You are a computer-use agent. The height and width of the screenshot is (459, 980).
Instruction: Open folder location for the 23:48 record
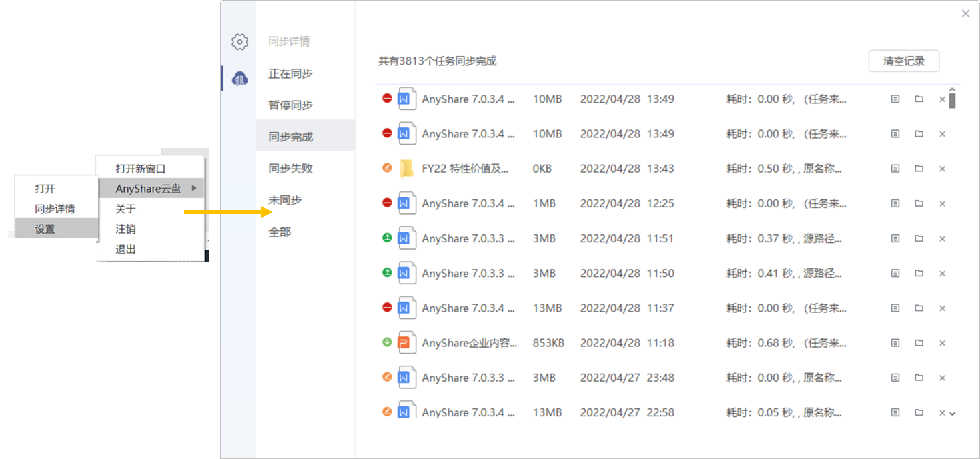pos(919,378)
